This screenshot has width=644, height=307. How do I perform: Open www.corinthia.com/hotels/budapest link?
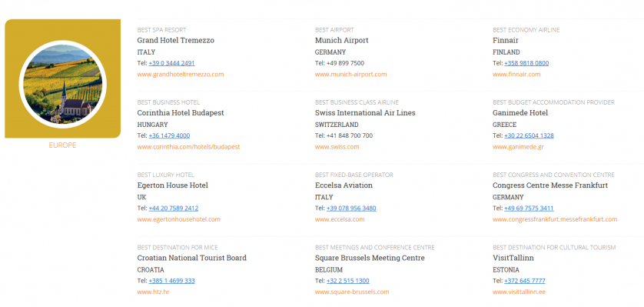click(188, 147)
